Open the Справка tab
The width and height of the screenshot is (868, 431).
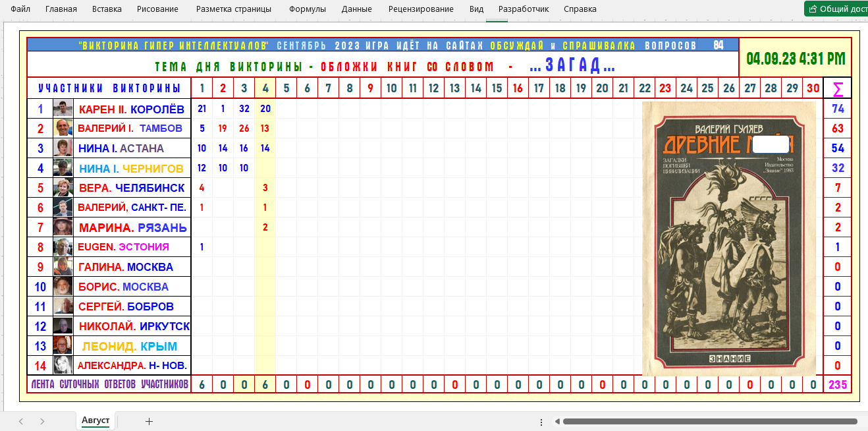point(580,9)
